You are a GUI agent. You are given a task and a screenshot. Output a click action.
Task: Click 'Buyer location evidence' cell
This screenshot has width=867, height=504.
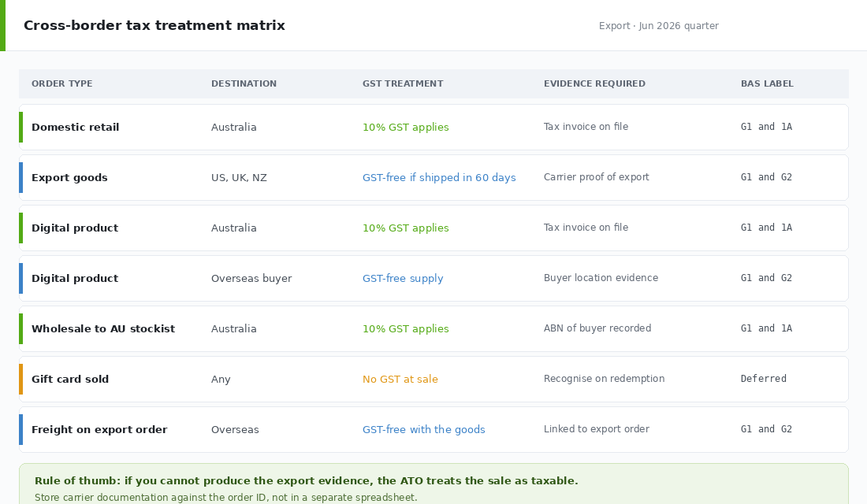point(601,277)
